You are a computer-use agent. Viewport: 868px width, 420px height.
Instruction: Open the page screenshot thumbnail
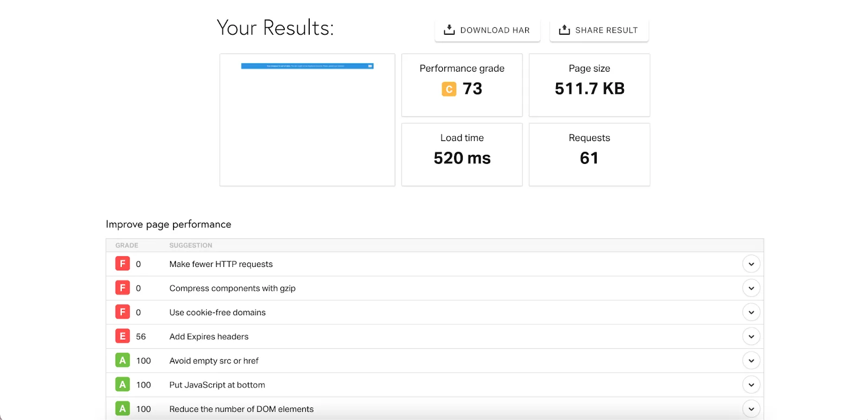click(x=307, y=120)
